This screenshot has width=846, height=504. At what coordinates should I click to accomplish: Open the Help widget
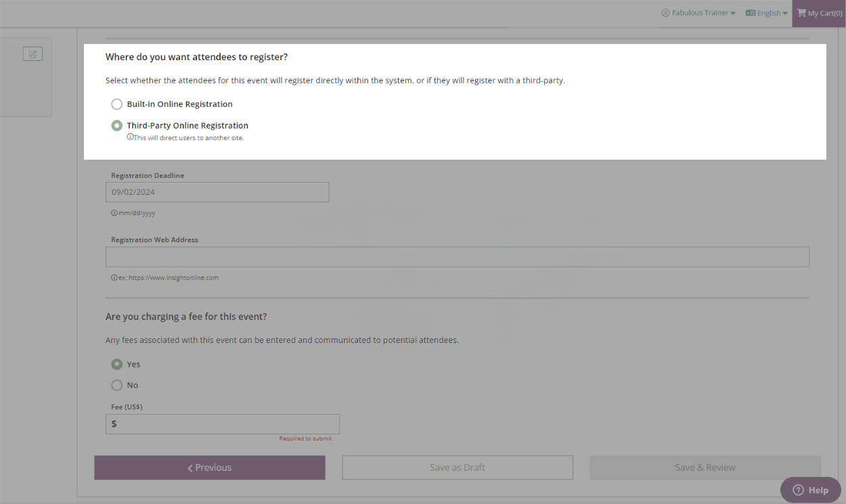810,490
